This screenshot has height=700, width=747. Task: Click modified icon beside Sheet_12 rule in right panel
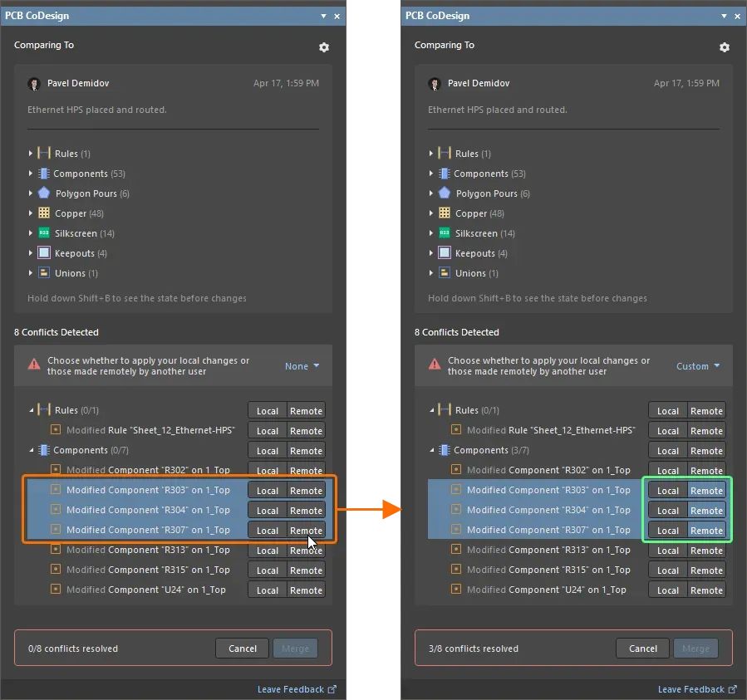(x=456, y=429)
